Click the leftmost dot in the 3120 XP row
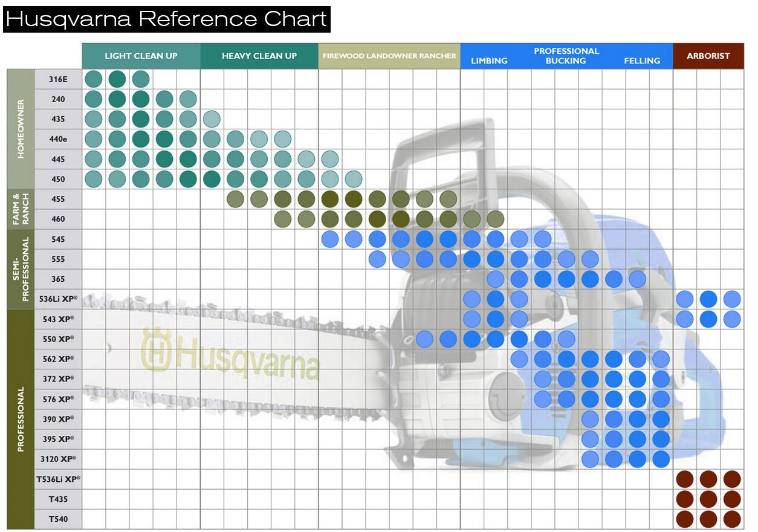The width and height of the screenshot is (758, 532). coord(590,459)
